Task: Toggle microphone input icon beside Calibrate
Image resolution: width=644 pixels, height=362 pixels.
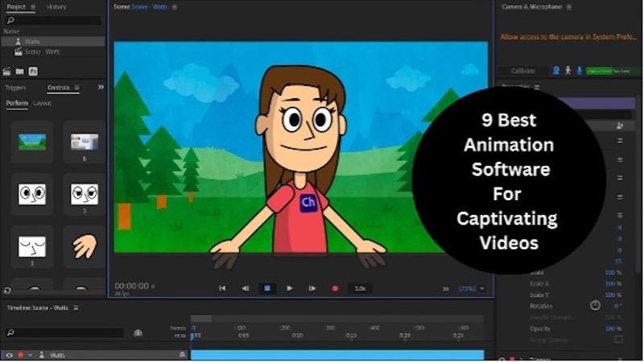Action: click(x=579, y=71)
